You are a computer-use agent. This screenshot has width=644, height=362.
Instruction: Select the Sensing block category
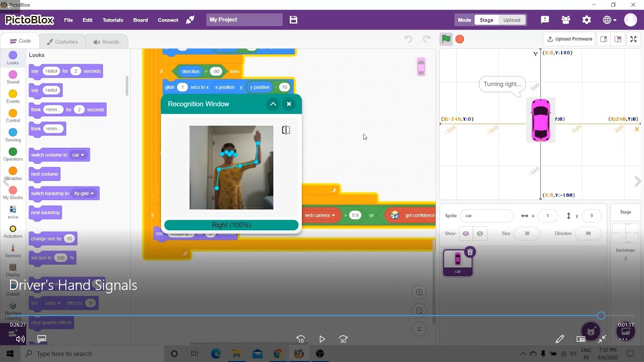(13, 135)
